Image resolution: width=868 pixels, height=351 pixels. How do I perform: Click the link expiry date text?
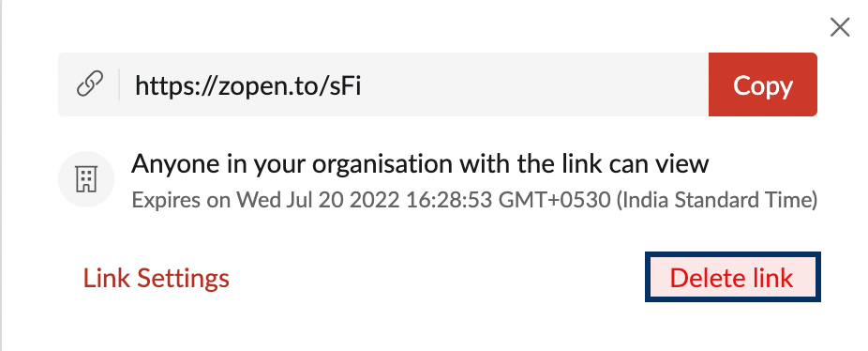[474, 200]
